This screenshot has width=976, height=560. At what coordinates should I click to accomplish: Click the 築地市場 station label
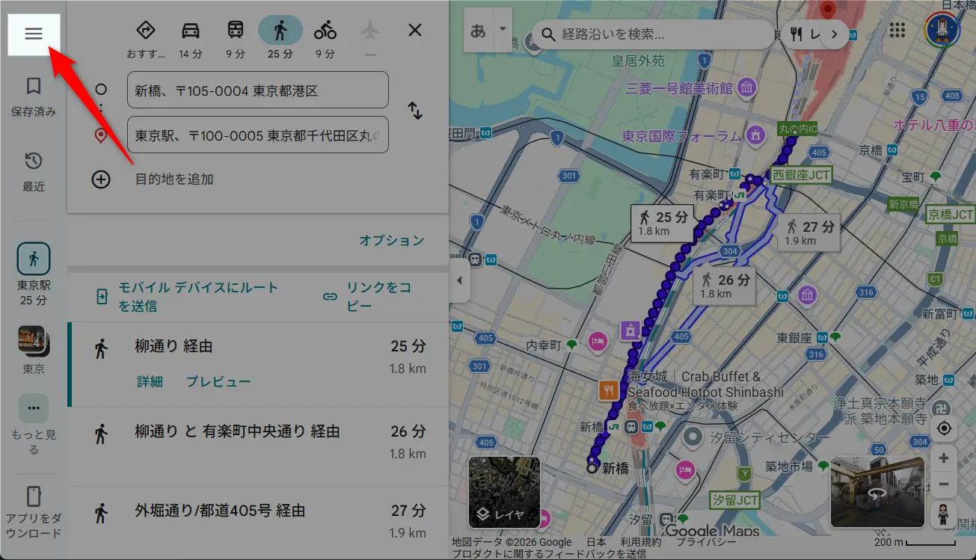click(x=788, y=467)
